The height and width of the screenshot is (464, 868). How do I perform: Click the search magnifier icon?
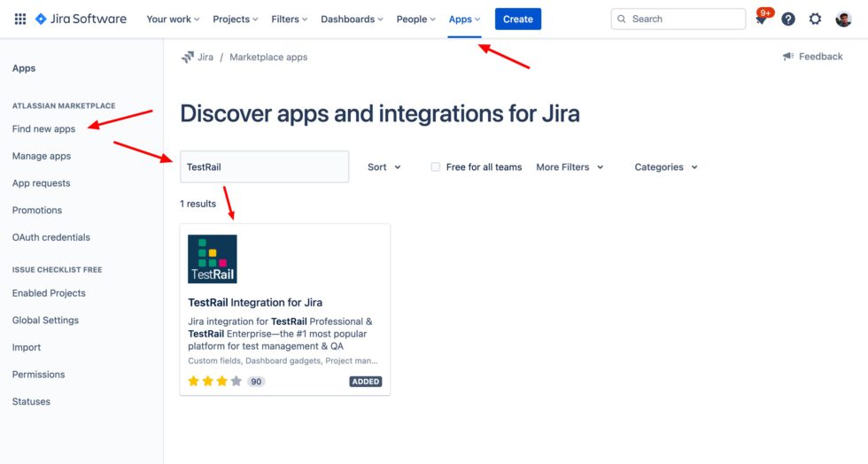(622, 19)
